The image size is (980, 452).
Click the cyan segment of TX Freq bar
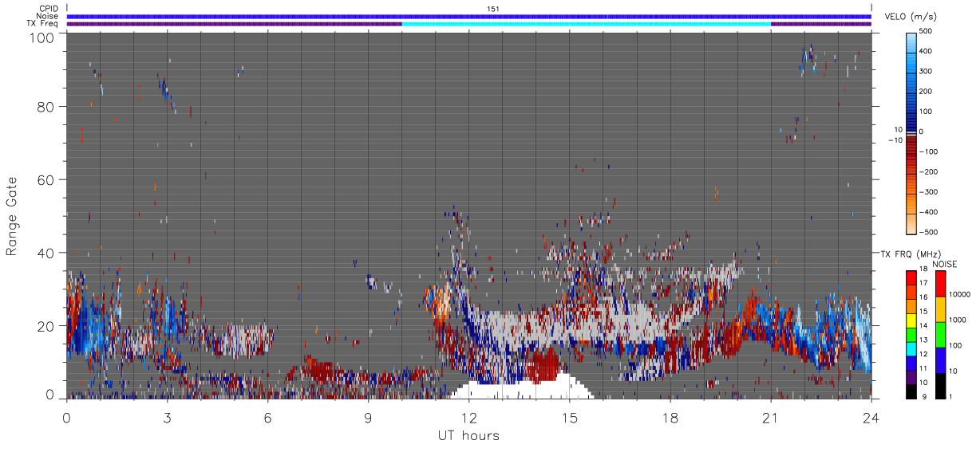587,24
